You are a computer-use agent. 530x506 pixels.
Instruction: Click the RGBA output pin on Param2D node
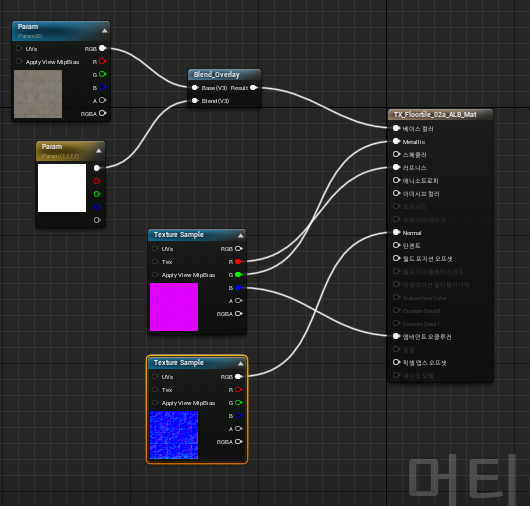point(102,113)
